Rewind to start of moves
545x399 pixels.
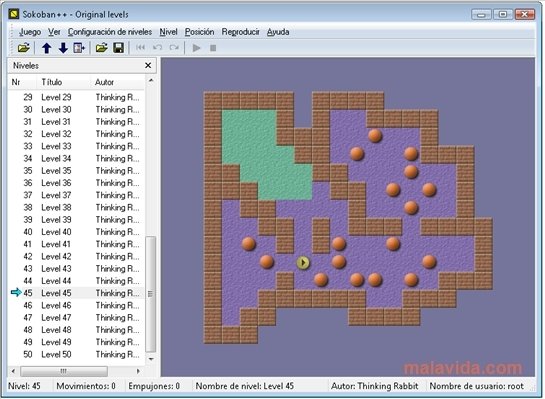[140, 47]
